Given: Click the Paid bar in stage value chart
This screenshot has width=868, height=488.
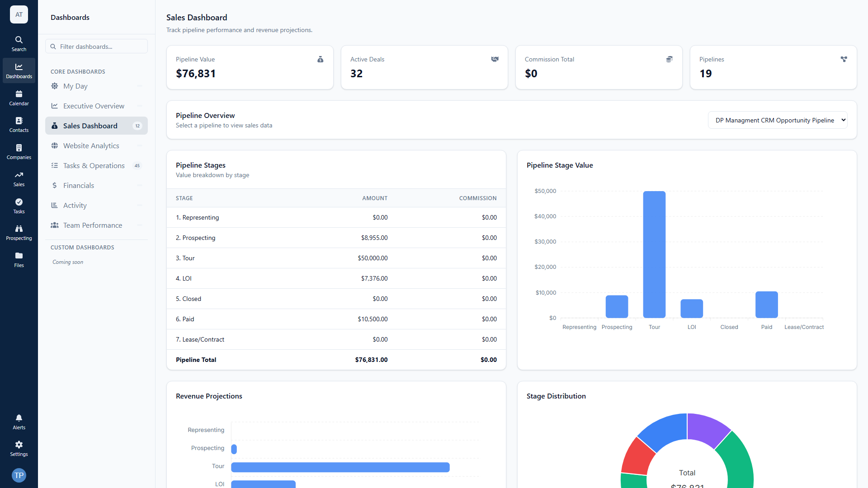Looking at the screenshot, I should coord(767,305).
